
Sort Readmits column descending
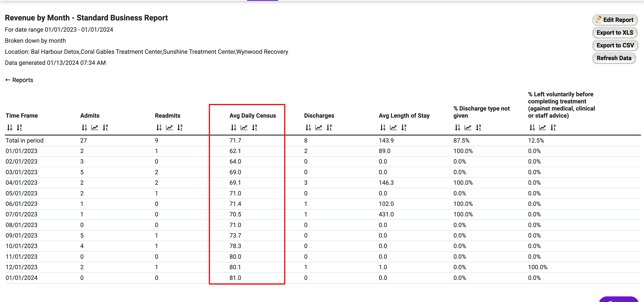coord(180,128)
